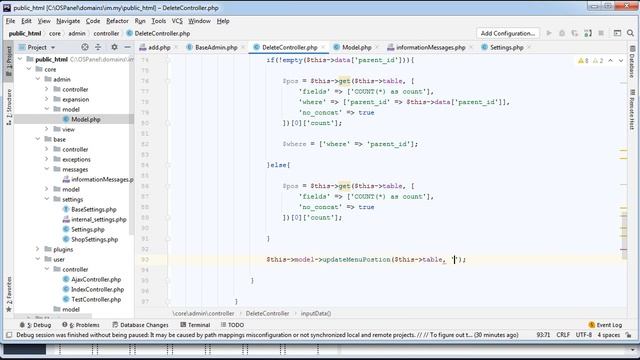Toggle the Structure side tool window
This screenshot has height=360, width=640.
coord(9,107)
